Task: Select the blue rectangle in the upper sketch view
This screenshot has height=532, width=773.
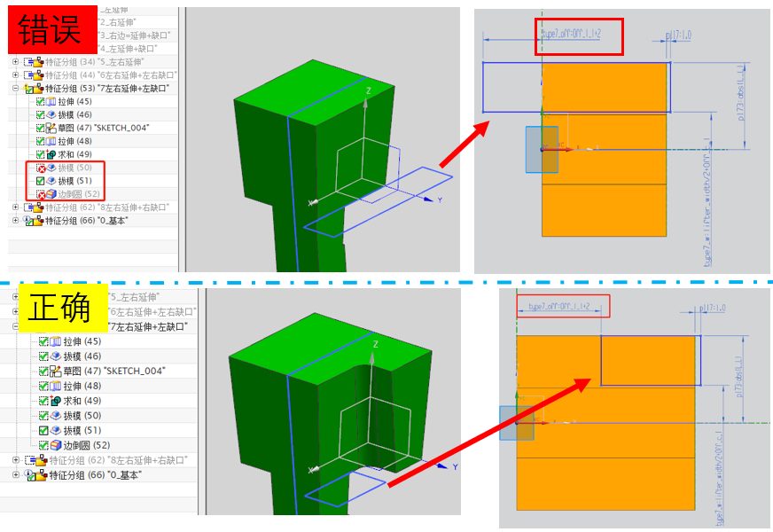Action: [576, 87]
